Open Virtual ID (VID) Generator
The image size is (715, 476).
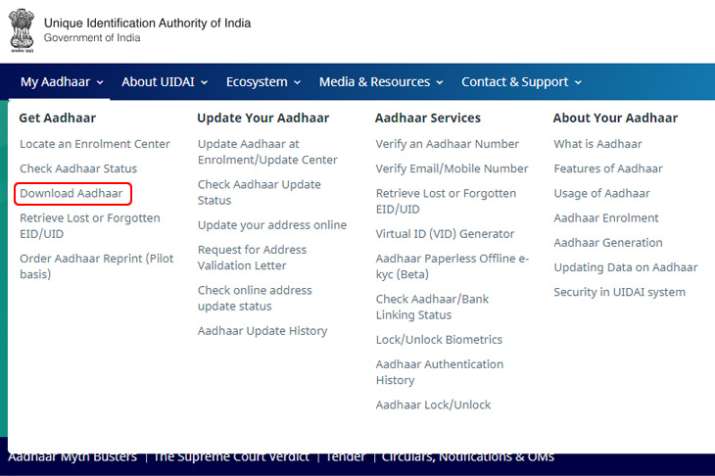[x=445, y=234]
